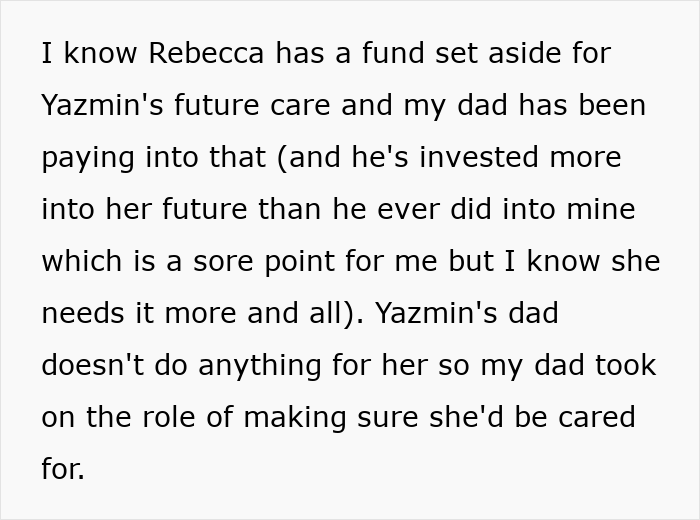This screenshot has width=700, height=520.
Task: Click the word 'which' starting fifth line
Action: point(82,261)
